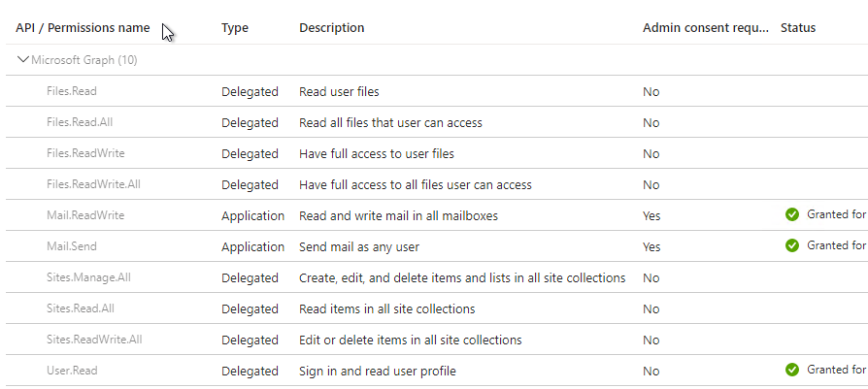Image resolution: width=868 pixels, height=389 pixels.
Task: Click green granted checkmark for Mail.ReadWrite
Action: coord(792,215)
